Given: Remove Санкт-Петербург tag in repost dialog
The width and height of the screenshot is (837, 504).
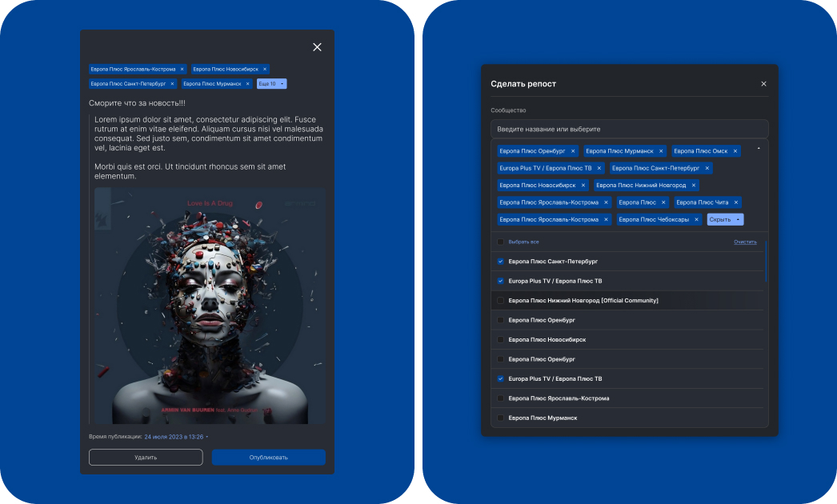Looking at the screenshot, I should (x=707, y=168).
